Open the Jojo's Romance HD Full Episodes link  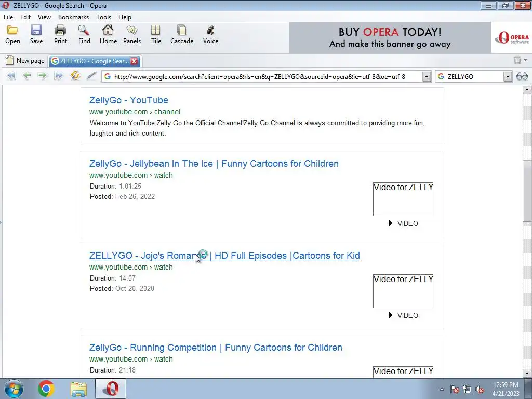[x=224, y=256]
